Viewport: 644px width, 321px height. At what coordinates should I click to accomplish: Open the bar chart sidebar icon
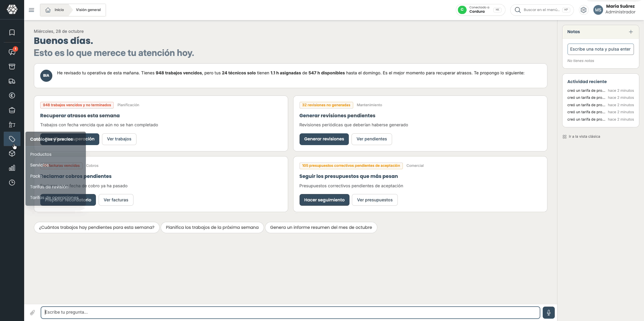[x=12, y=168]
